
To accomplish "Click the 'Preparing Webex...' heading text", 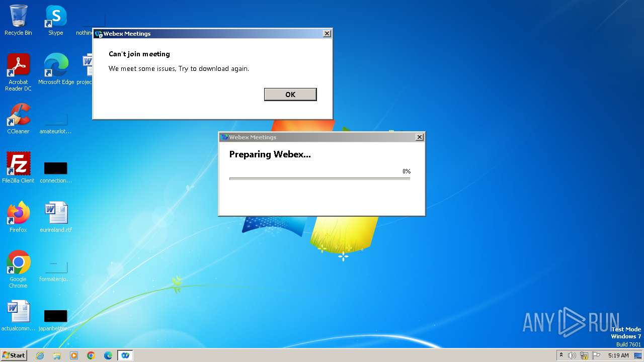I will [x=270, y=154].
